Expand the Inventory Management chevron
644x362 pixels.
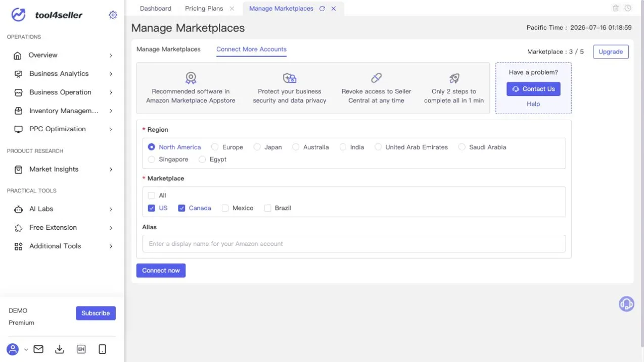coord(111,111)
